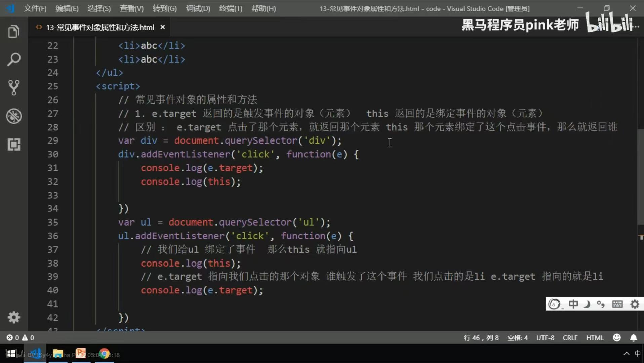The width and height of the screenshot is (644, 363).
Task: Open Source Control in the activity bar
Action: pyautogui.click(x=13, y=88)
